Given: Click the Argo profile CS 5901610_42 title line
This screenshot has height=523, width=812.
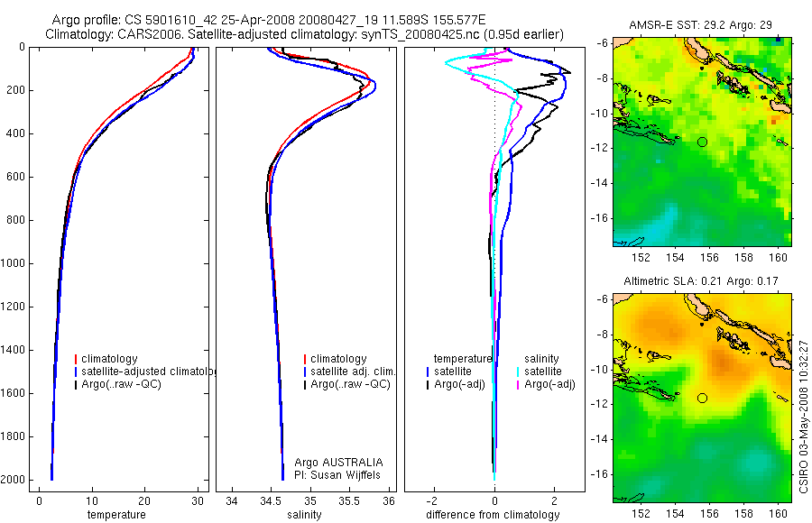Looking at the screenshot, I should point(269,20).
